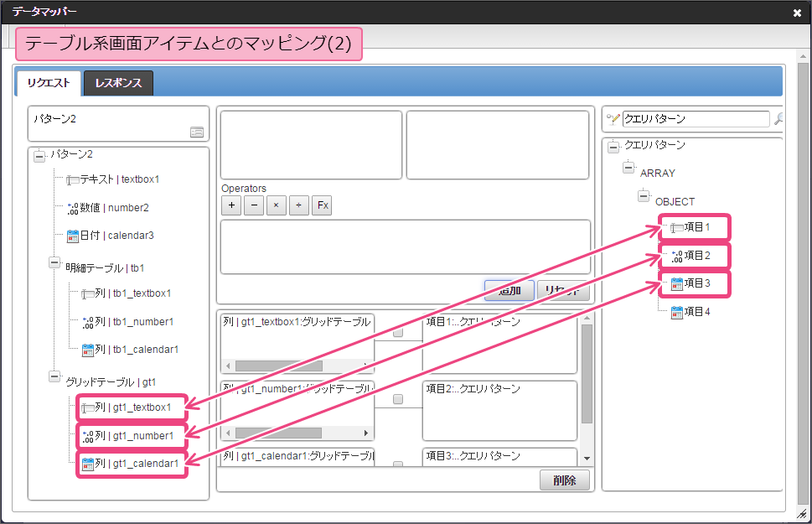Viewport: 812px width, 524px height.
Task: Click the calendar icon next to 項目4
Action: (677, 313)
